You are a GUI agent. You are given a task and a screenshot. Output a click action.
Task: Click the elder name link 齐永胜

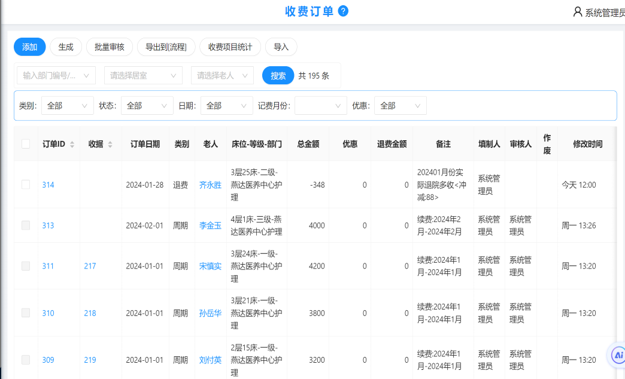click(210, 185)
